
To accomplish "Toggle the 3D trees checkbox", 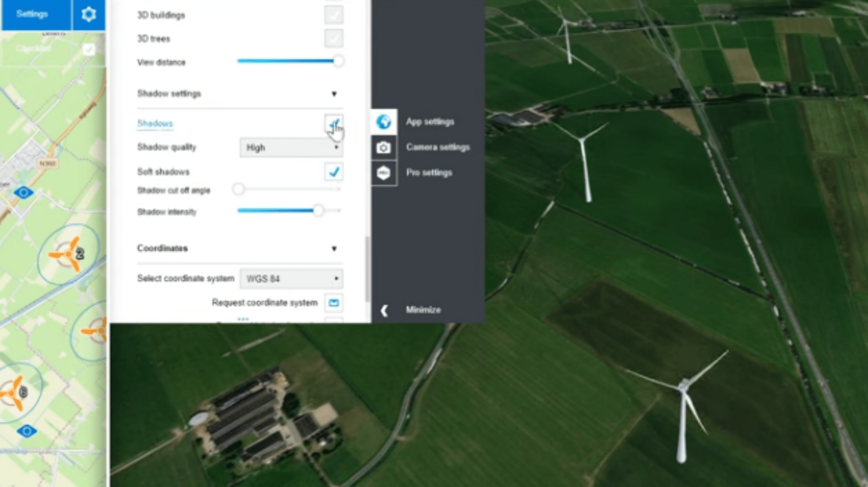I will coord(334,39).
